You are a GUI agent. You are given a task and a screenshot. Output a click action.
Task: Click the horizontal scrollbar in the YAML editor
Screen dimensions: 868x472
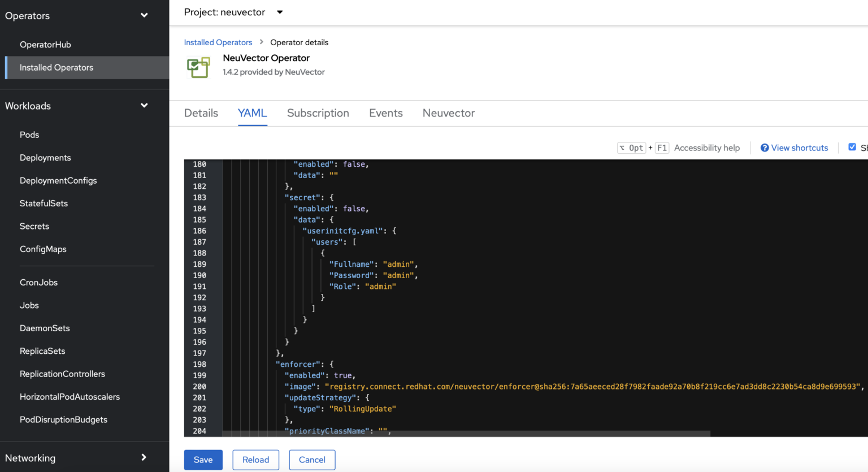466,434
